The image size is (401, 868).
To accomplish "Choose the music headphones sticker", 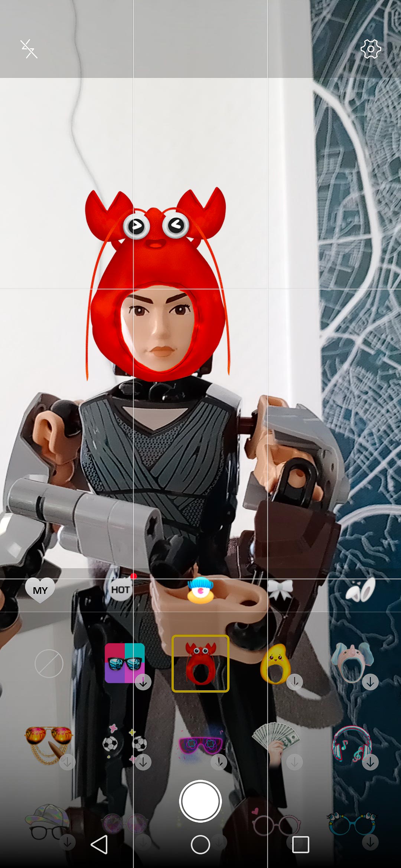I will [x=352, y=744].
